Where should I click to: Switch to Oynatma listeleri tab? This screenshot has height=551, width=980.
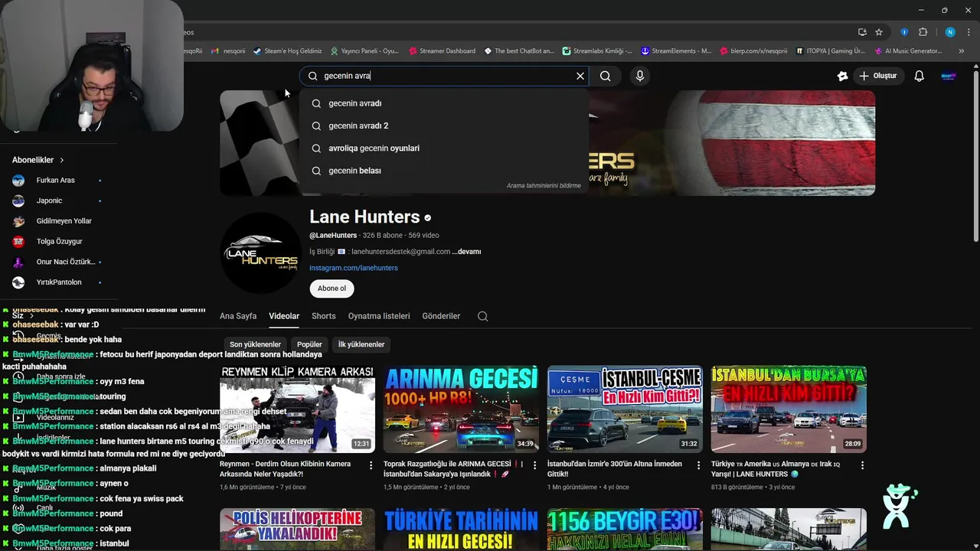coord(379,316)
